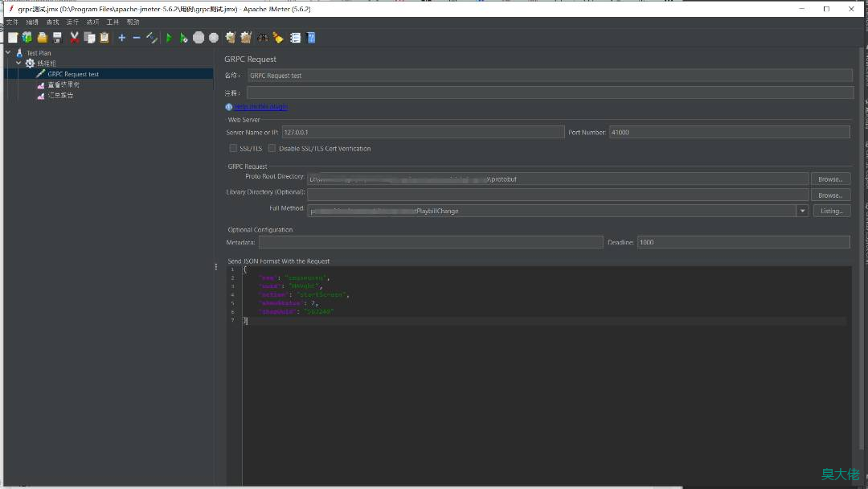Click the Open file folder icon

(x=42, y=38)
